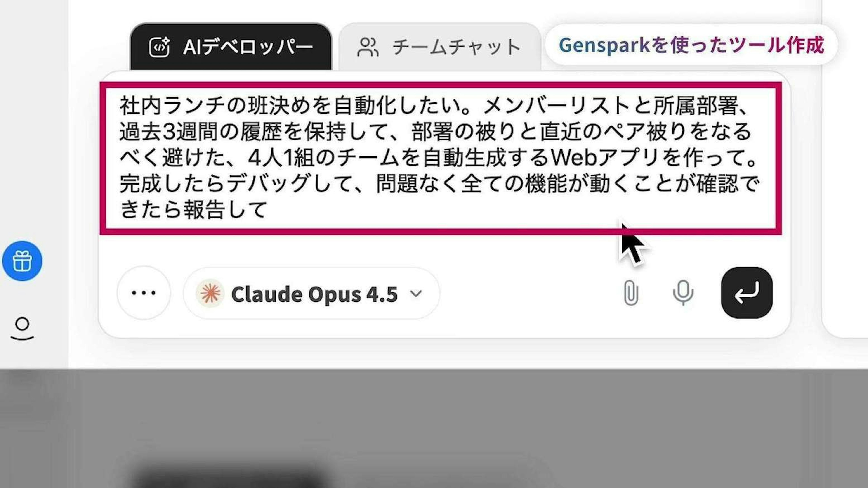Image resolution: width=868 pixels, height=488 pixels.
Task: Click the code sparkle icon on AIデベロッパー
Action: click(x=159, y=47)
